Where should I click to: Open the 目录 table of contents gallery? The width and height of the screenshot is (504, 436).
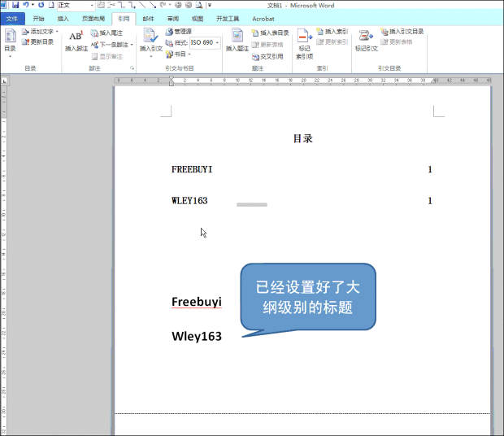pyautogui.click(x=10, y=44)
